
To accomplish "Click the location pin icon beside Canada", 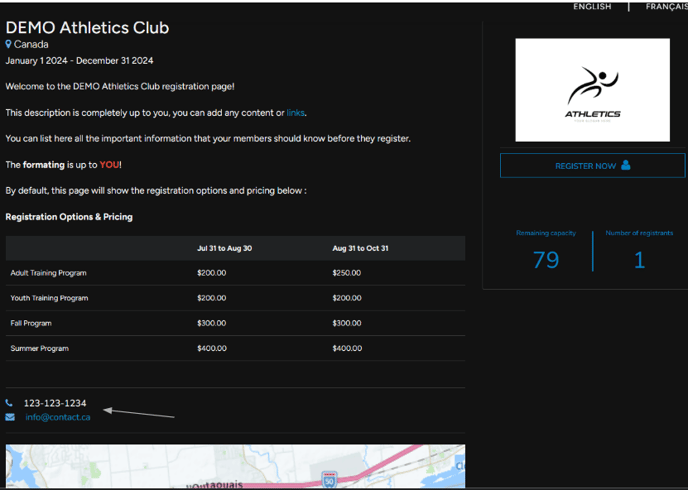I will point(9,45).
